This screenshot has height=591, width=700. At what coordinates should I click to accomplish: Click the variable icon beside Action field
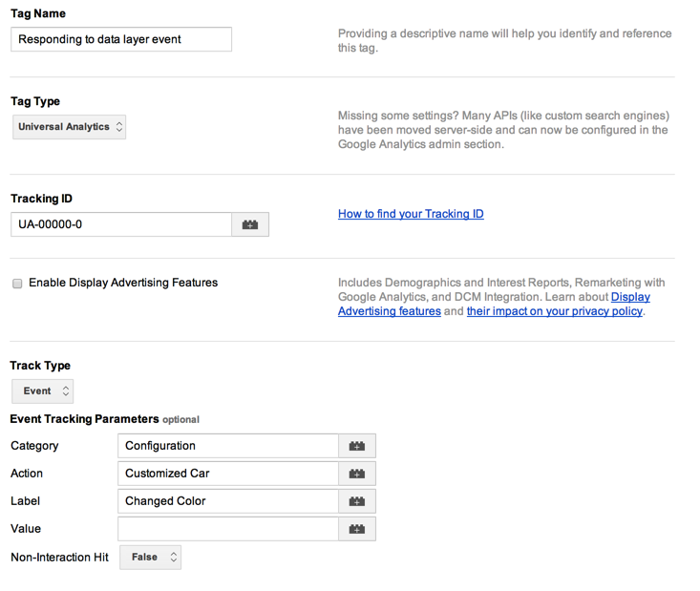click(x=357, y=474)
